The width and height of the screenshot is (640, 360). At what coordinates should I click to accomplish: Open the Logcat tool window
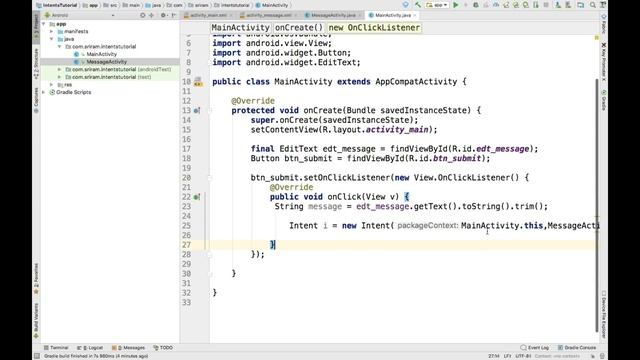tap(90, 348)
